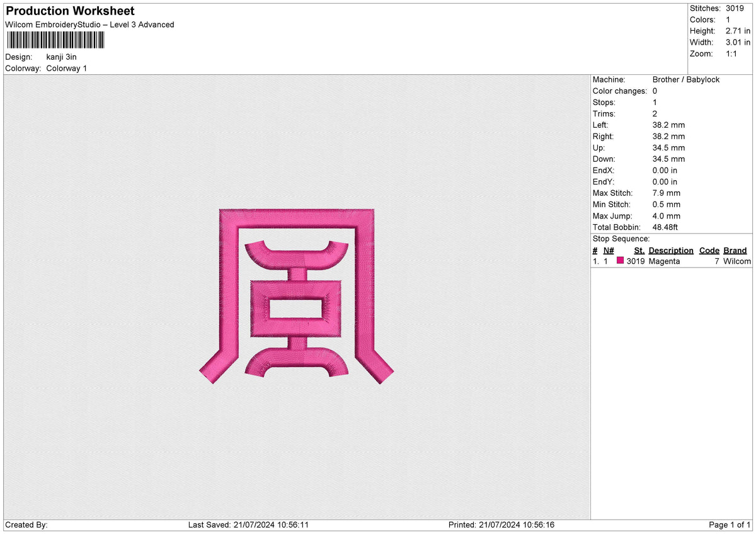This screenshot has height=534, width=756.
Task: Click the Min Stitch value 0.5 mm
Action: point(667,205)
